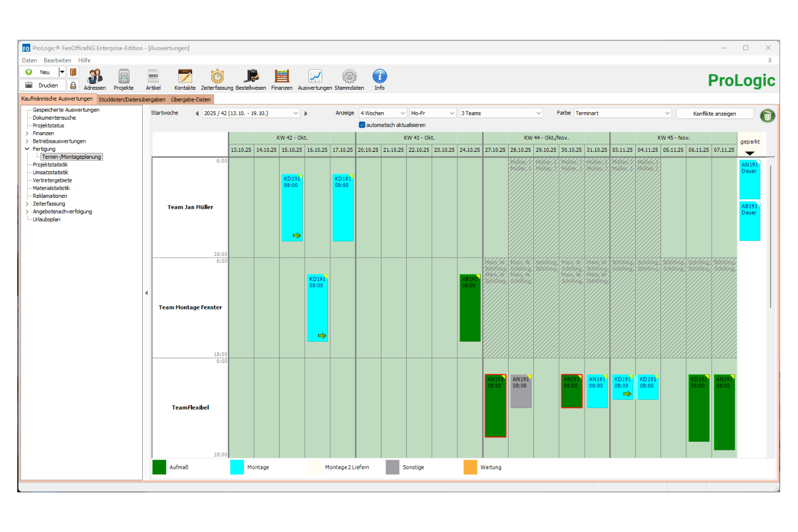Switch to the Übergabe-Daten tab

click(x=190, y=99)
